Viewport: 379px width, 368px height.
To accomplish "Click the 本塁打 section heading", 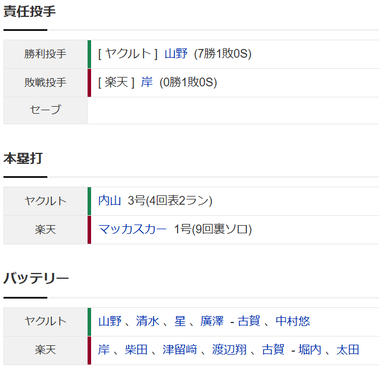I will point(23,158).
